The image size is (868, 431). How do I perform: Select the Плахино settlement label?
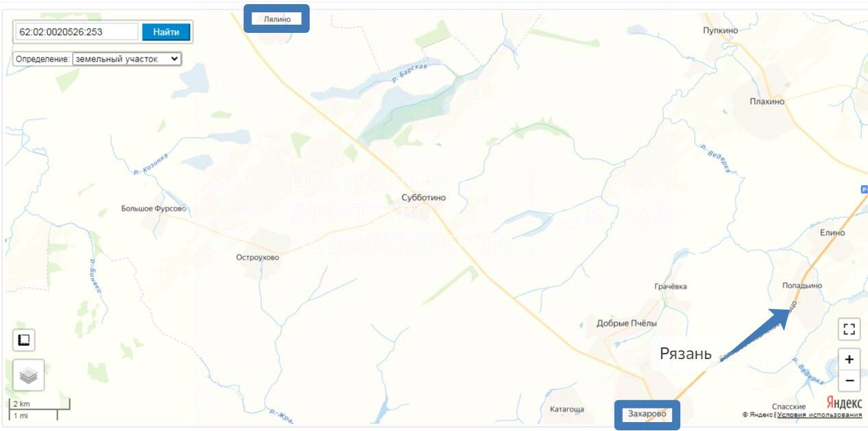click(x=767, y=101)
